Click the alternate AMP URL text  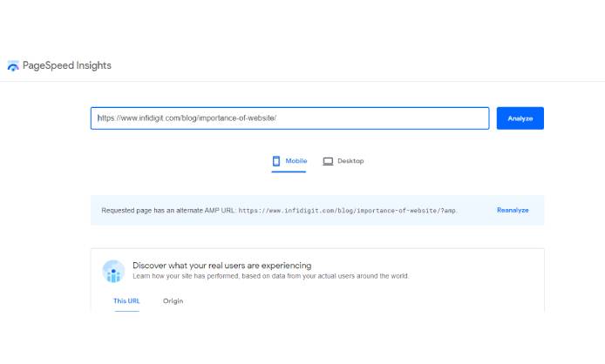(x=347, y=211)
